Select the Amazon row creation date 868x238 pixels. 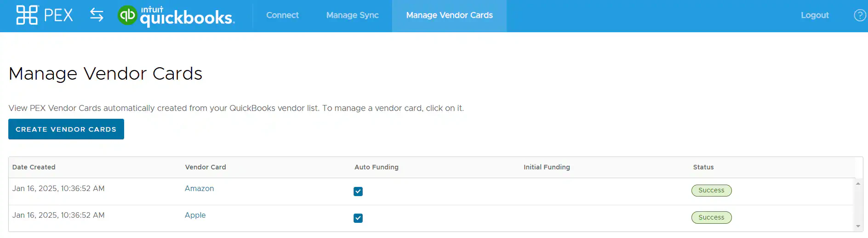pos(58,188)
